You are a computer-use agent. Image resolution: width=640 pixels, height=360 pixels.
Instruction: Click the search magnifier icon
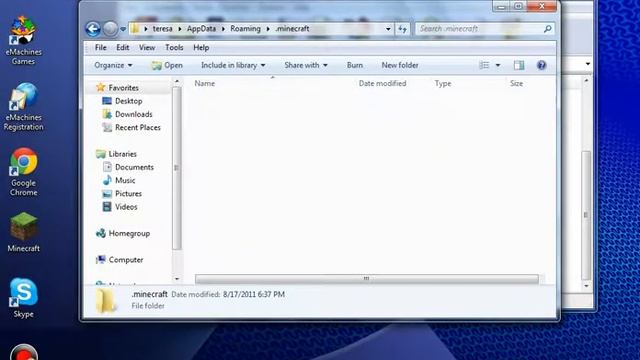(548, 29)
